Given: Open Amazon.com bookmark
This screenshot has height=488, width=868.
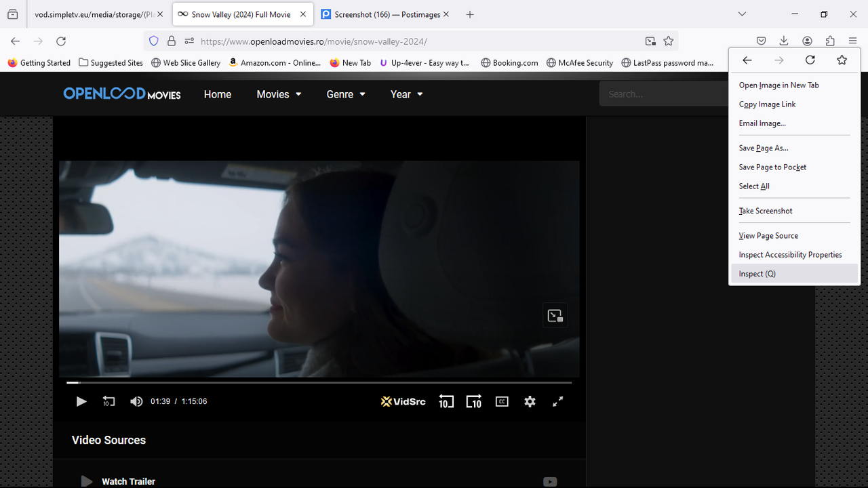Looking at the screenshot, I should [275, 63].
